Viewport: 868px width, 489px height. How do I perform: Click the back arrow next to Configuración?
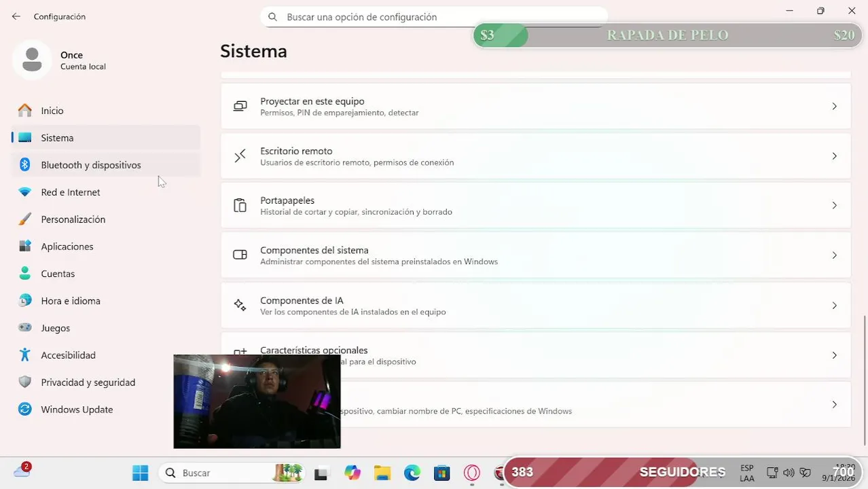16,16
